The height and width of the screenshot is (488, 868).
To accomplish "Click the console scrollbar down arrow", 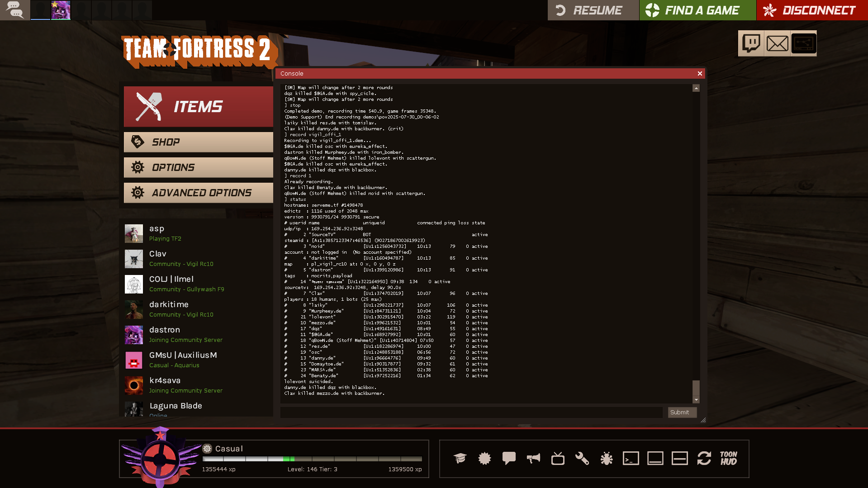I will click(x=696, y=400).
